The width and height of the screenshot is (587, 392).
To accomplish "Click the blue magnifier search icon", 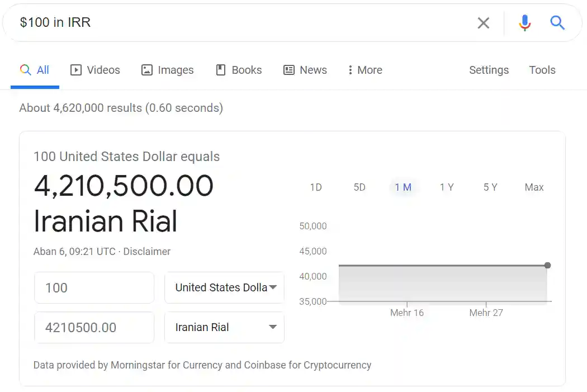I will coord(557,23).
